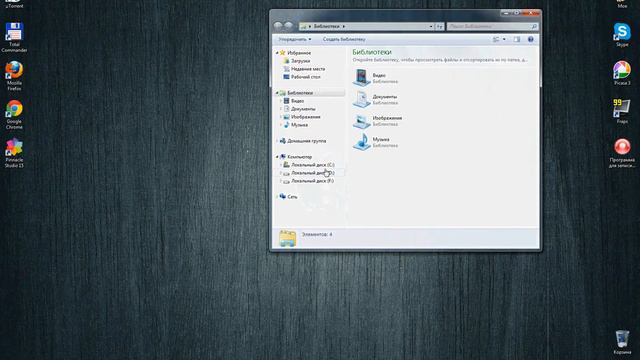Select Недавние места in navigation pane

(308, 69)
